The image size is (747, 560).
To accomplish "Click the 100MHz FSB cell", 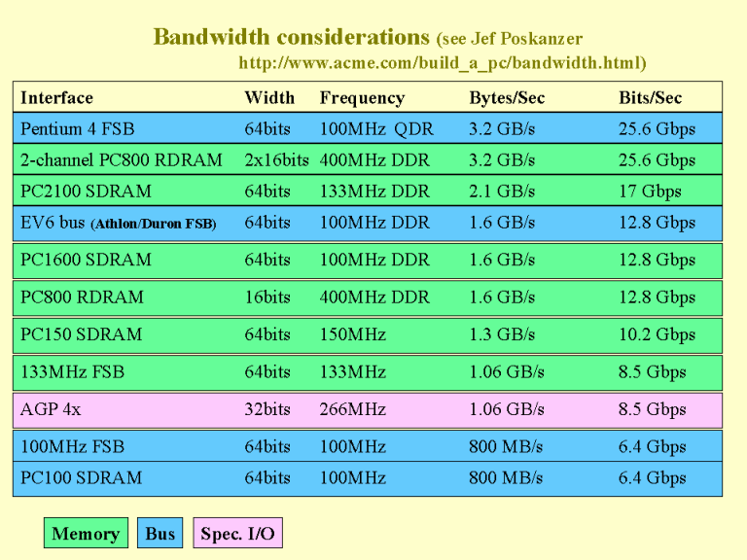I will [x=72, y=446].
